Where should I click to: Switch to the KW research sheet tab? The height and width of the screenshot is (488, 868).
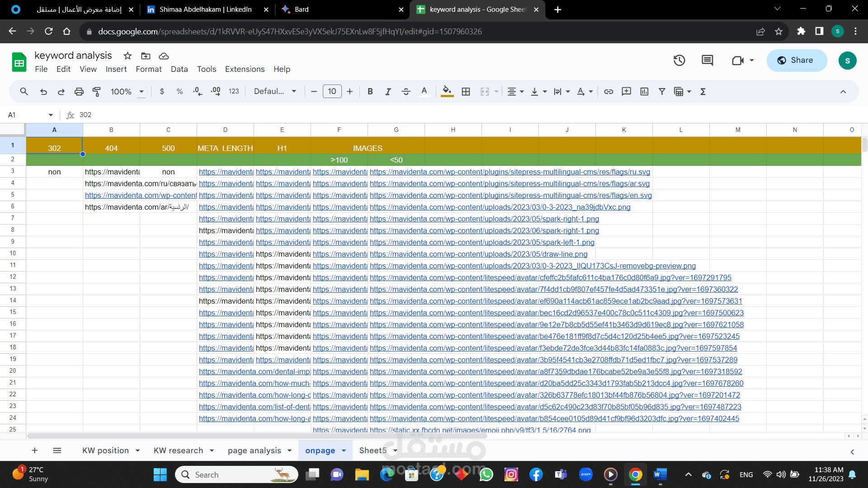point(178,450)
